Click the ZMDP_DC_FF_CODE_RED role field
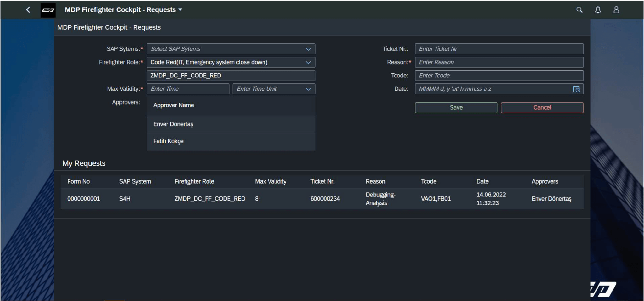Screen dimensions: 644x301 pyautogui.click(x=231, y=76)
